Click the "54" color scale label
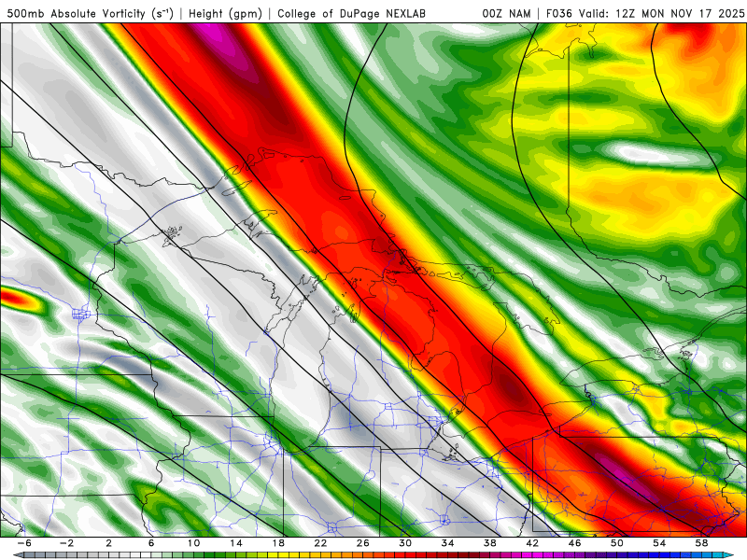Viewport: 747px width, 560px height. point(659,543)
